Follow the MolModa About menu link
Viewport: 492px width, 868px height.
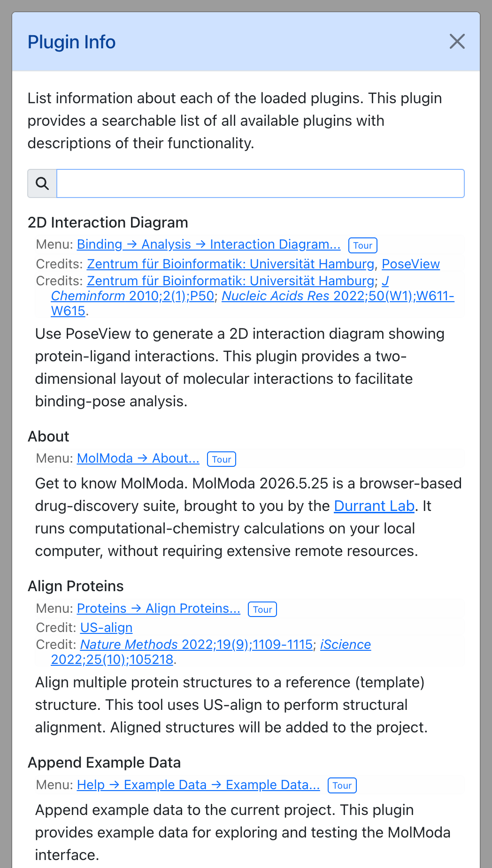(x=138, y=458)
